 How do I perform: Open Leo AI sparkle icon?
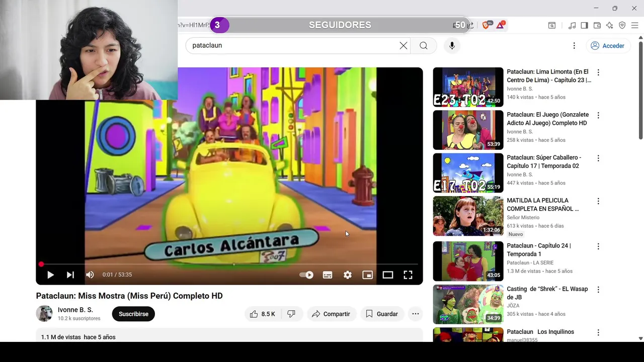coord(609,25)
